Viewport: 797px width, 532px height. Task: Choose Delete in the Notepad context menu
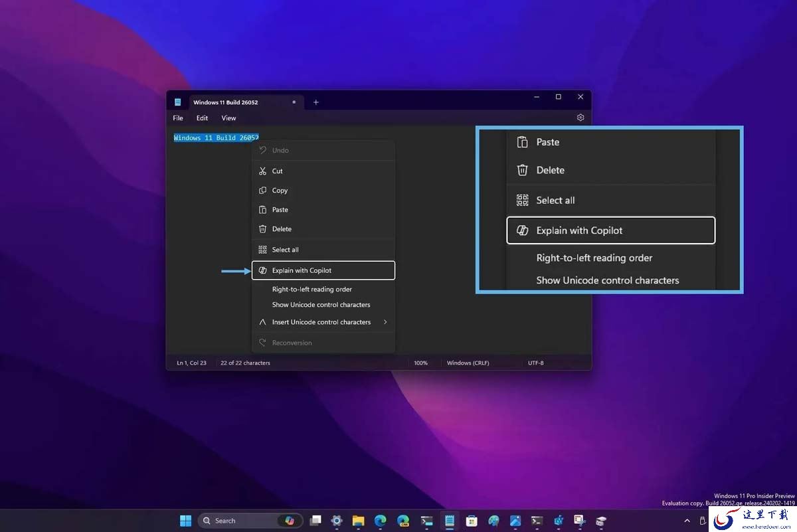323,229
